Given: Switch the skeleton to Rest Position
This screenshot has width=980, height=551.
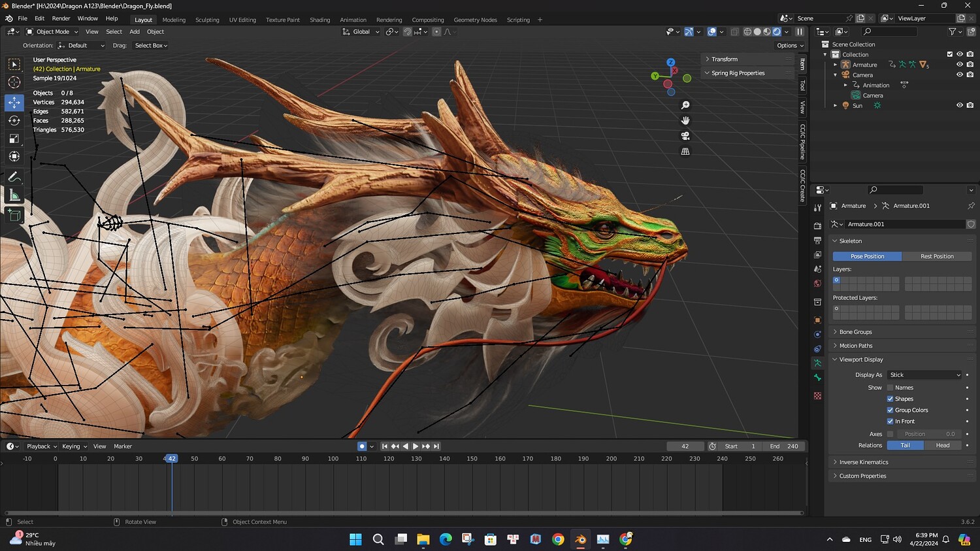Looking at the screenshot, I should click(936, 256).
